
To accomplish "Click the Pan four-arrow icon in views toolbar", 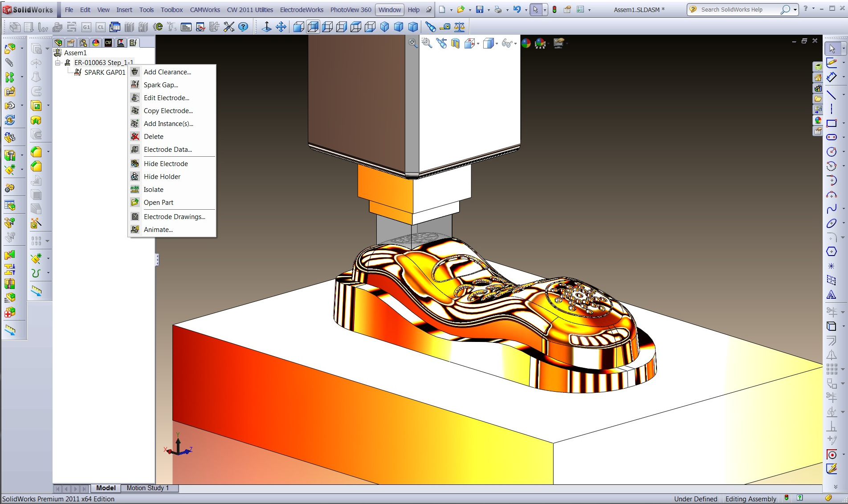I will (281, 27).
